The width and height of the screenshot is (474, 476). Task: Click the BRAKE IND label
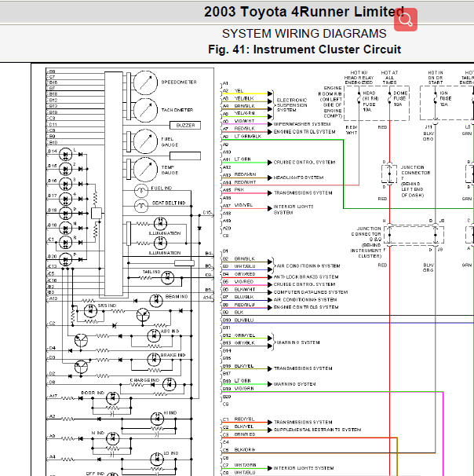(x=173, y=355)
